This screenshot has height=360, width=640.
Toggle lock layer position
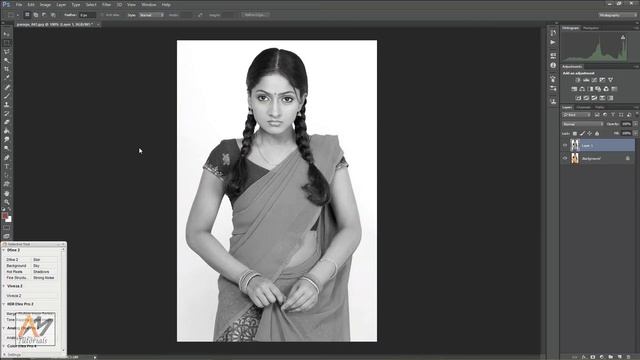589,133
